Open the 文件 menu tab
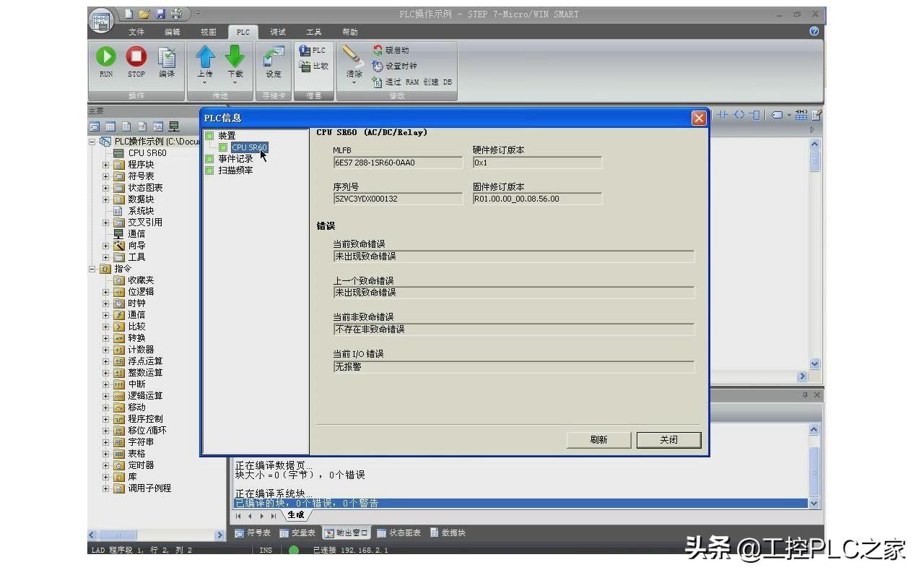Screen dimensions: 924x578 [x=136, y=32]
